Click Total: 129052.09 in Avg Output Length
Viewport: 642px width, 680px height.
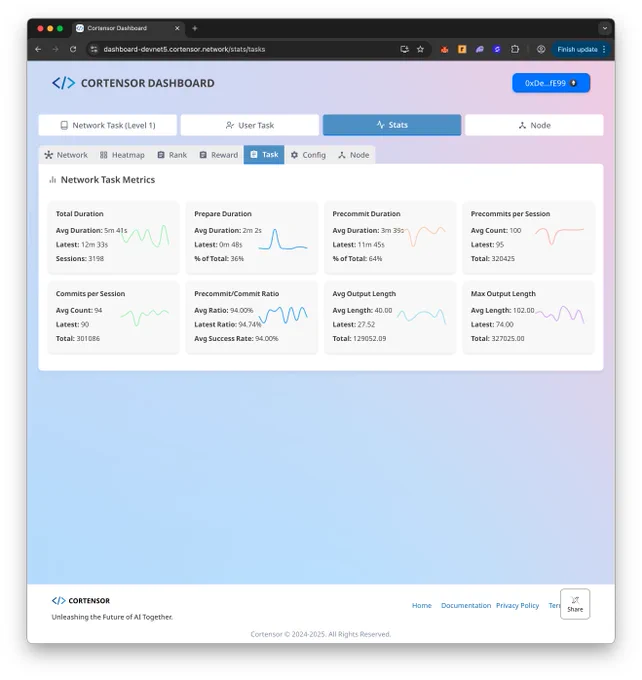[359, 338]
